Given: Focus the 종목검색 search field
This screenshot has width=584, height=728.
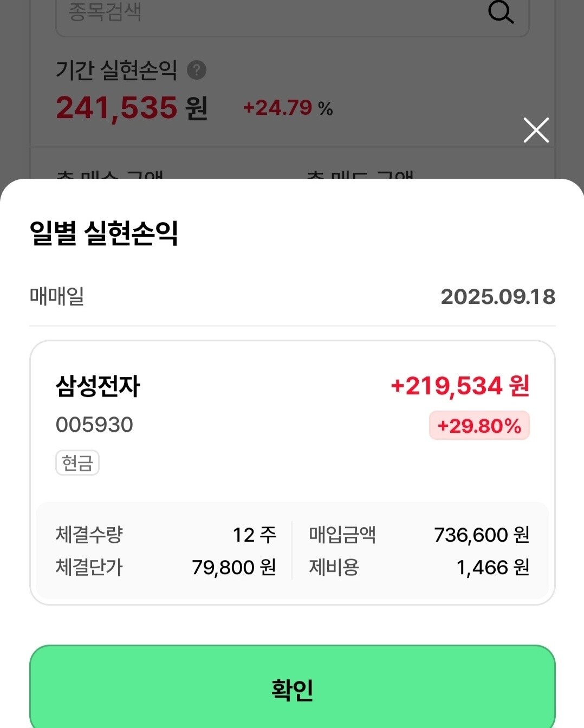Looking at the screenshot, I should pos(293,15).
